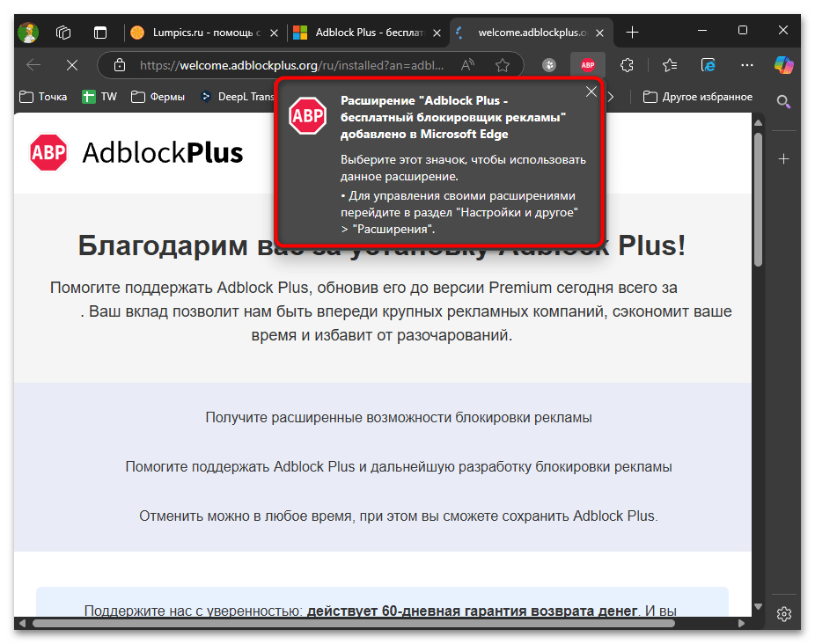Viewport: 815px width, 644px height.
Task: Click the horizontal scroll left arrow
Action: coord(22,623)
